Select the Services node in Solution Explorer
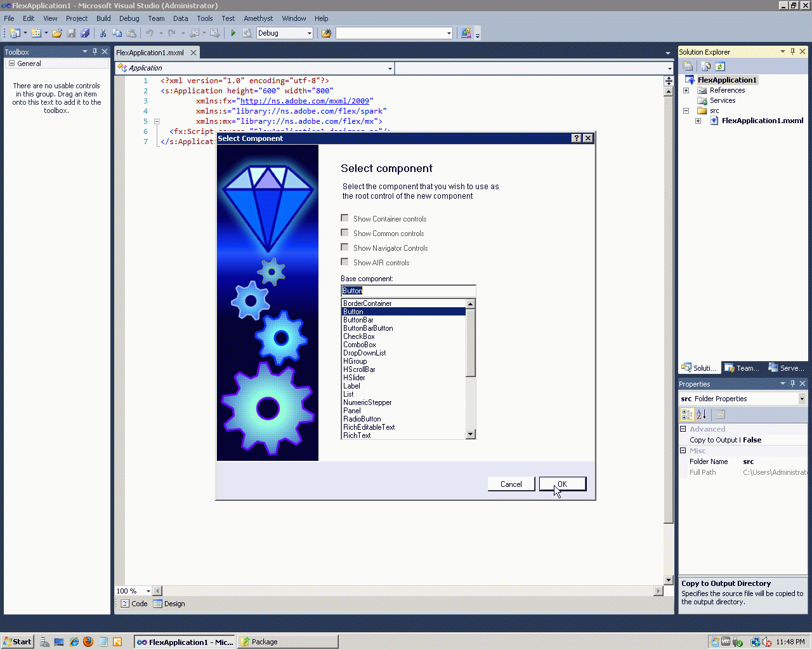 723,100
